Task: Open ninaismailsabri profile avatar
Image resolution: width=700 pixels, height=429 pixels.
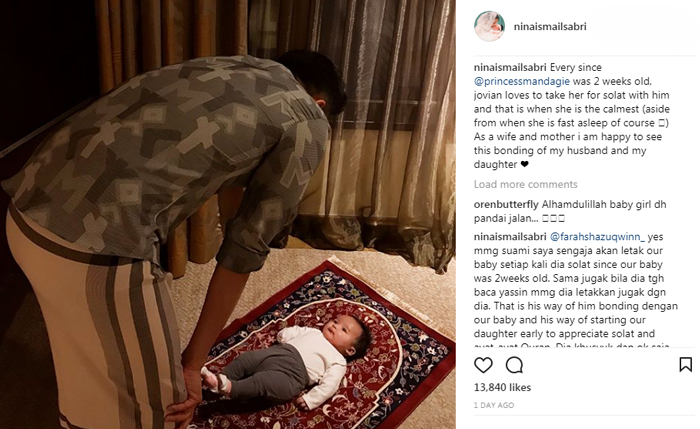Action: tap(489, 26)
